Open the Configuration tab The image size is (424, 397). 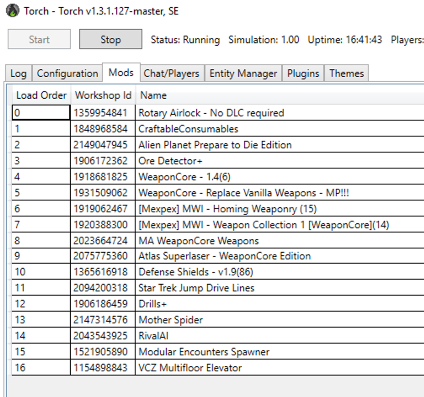(67, 73)
